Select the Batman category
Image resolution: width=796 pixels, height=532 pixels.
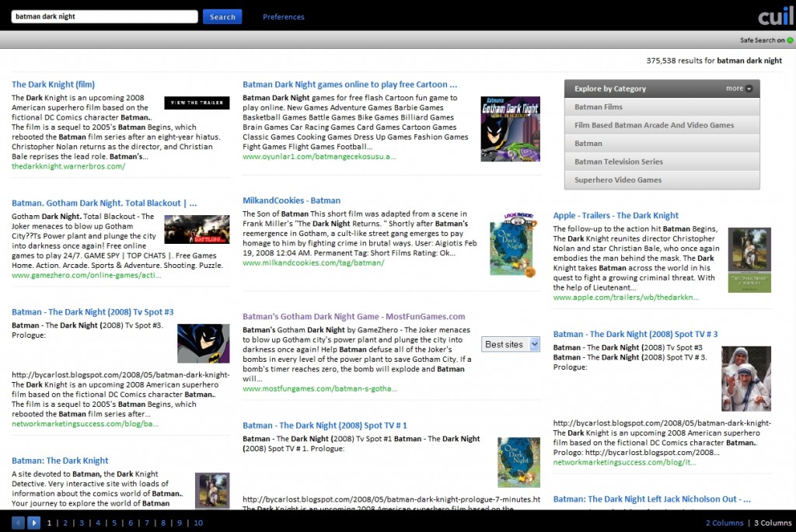(x=662, y=144)
